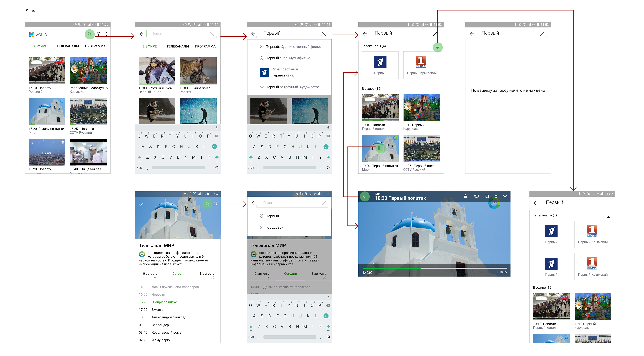Open ПРОГРАММА tab under the SPB TV logo
The height and width of the screenshot is (356, 644).
95,46
